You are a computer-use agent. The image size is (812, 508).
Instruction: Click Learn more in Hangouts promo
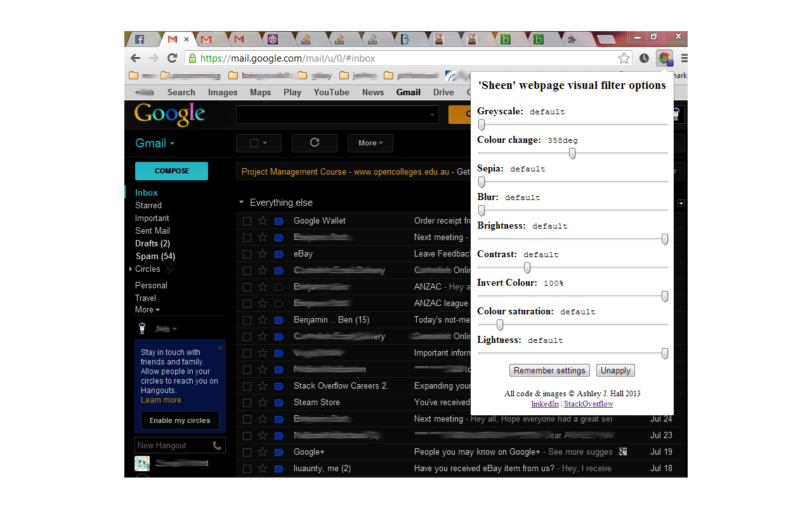[161, 400]
